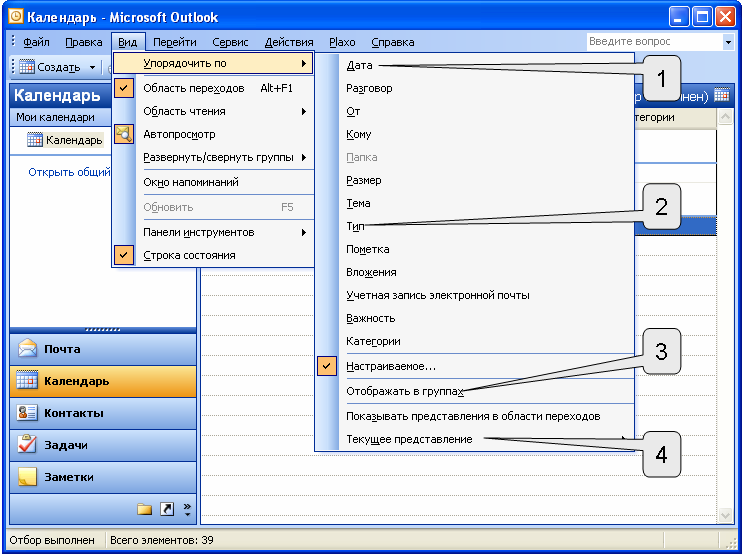Click the Календарь folder icon under Мои календари
The image size is (742, 554).
click(x=35, y=140)
